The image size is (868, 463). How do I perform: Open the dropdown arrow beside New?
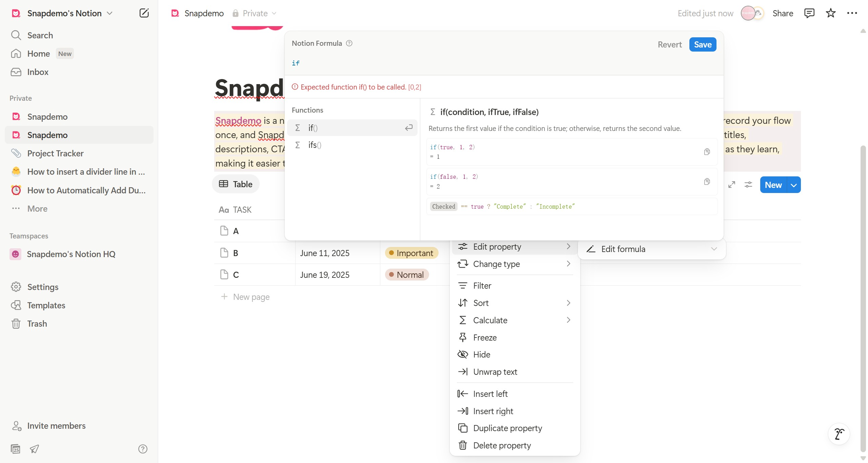pos(794,185)
